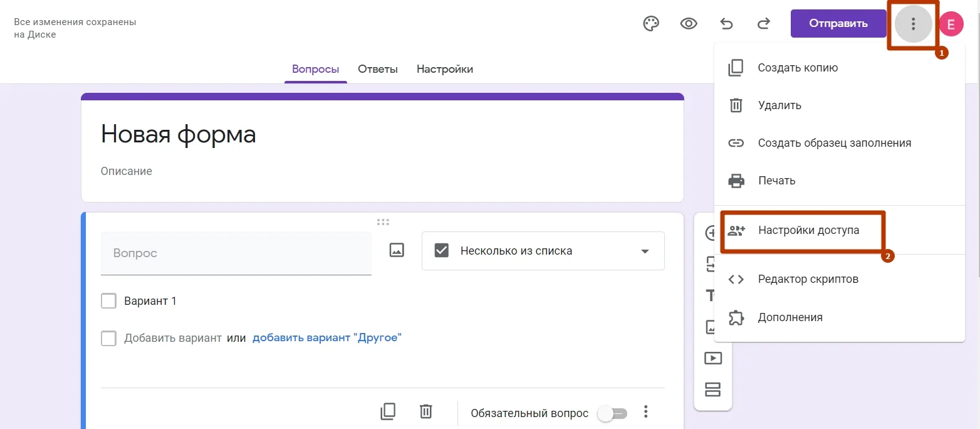980x429 pixels.
Task: Open the theme customization palette icon
Action: click(652, 24)
